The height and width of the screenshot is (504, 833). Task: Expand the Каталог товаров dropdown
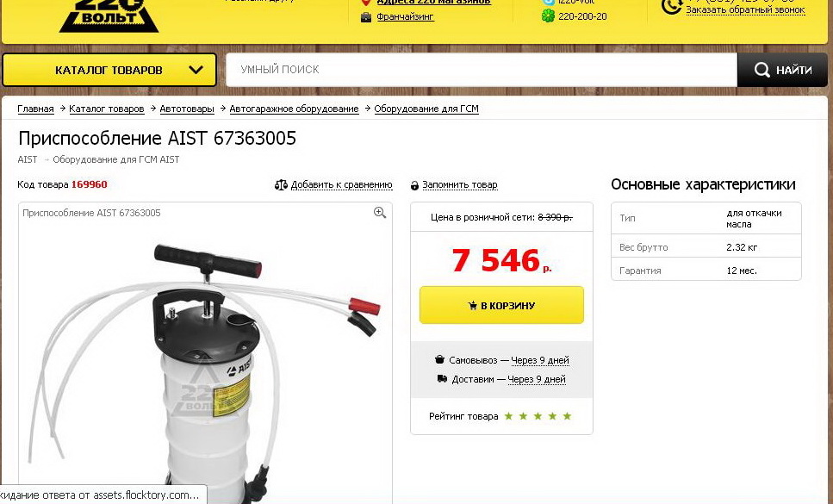click(109, 70)
